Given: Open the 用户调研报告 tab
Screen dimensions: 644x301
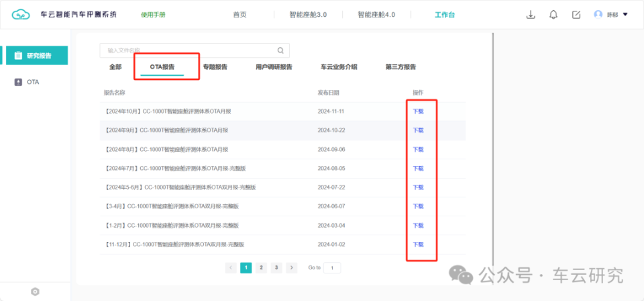Looking at the screenshot, I should (274, 67).
